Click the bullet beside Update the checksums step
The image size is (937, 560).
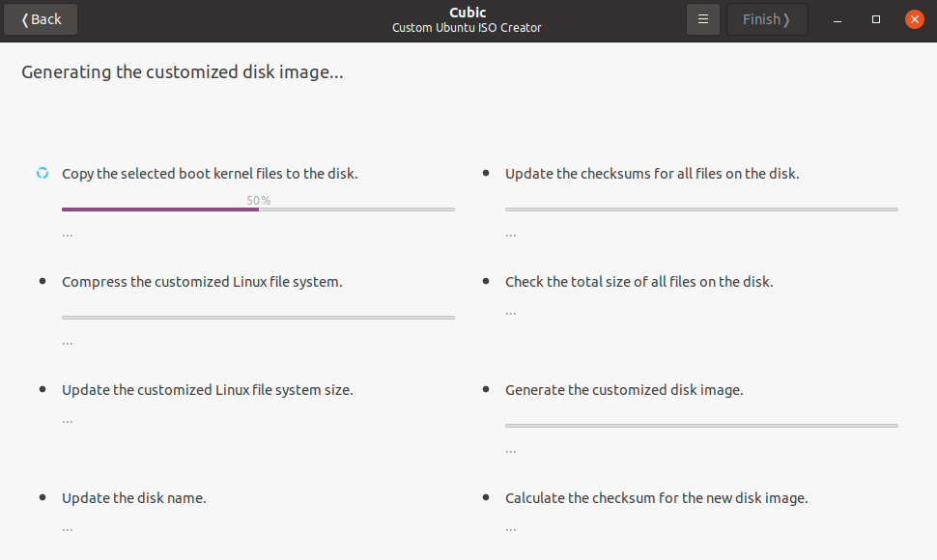pos(486,174)
